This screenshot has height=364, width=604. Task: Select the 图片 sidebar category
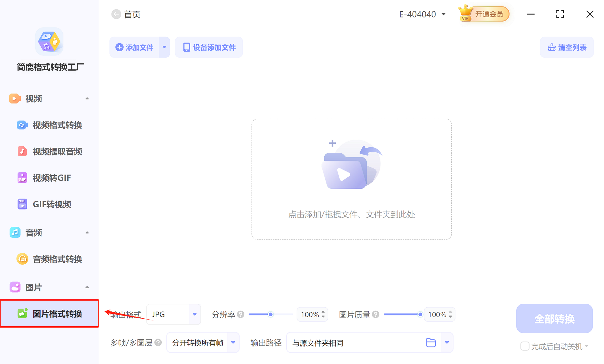(33, 287)
